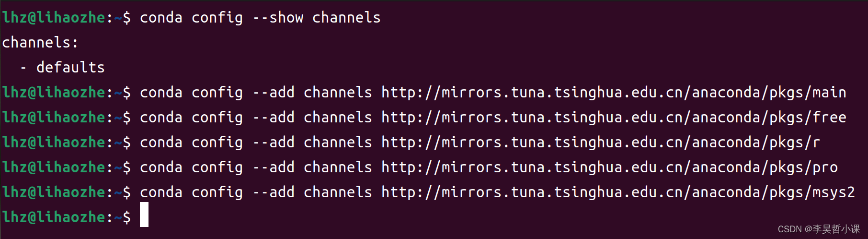The height and width of the screenshot is (239, 868).
Task: Click '--show' in the first command
Action: 278,18
